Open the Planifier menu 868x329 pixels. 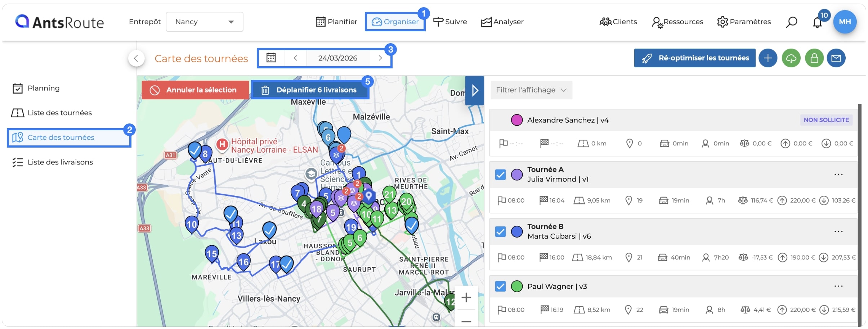pos(336,22)
